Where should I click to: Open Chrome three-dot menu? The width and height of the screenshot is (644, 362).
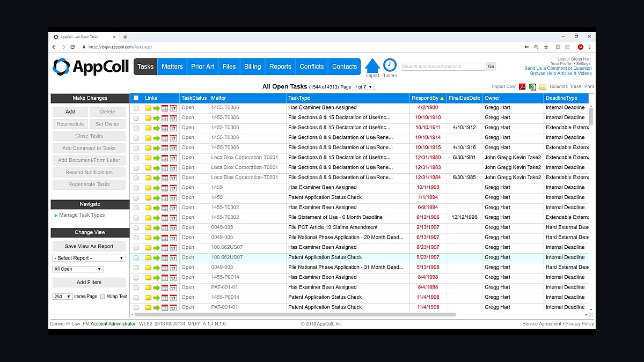tap(590, 47)
